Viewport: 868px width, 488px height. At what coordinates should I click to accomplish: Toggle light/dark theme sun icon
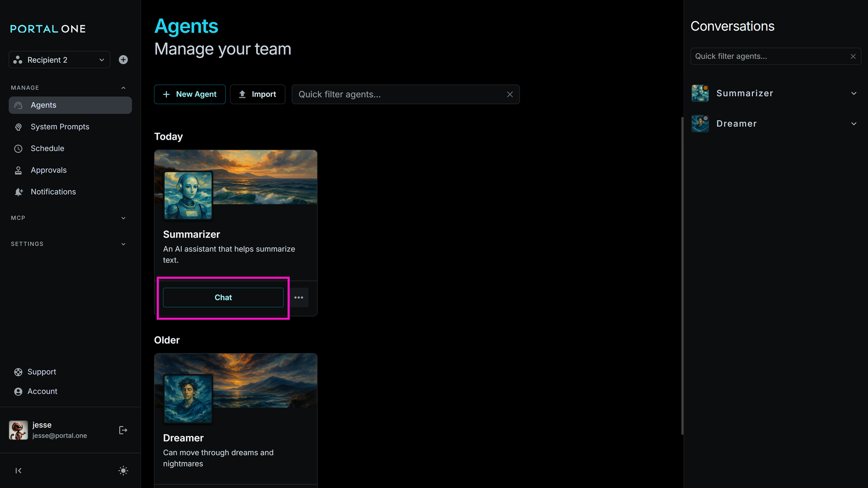(123, 471)
